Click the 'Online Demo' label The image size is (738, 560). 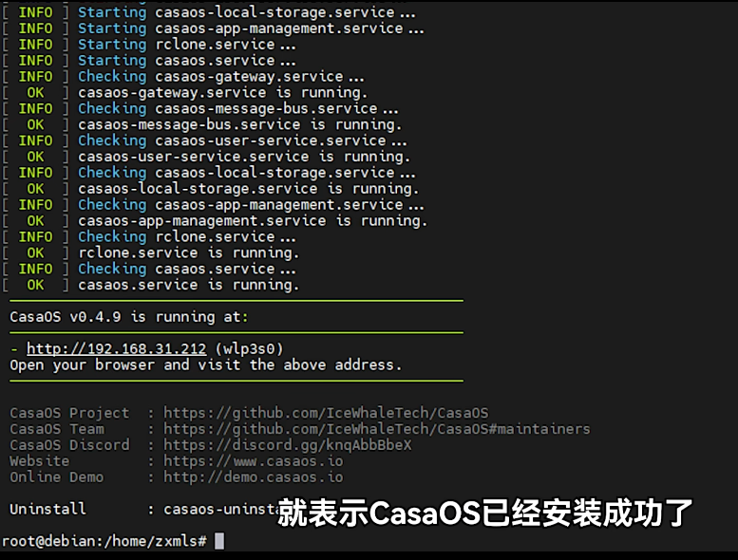click(x=56, y=476)
